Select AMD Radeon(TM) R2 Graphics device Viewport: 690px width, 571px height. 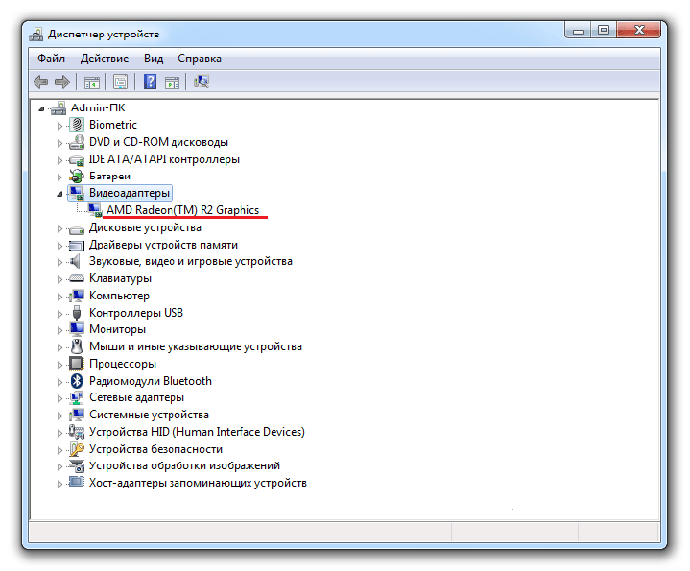(x=182, y=210)
